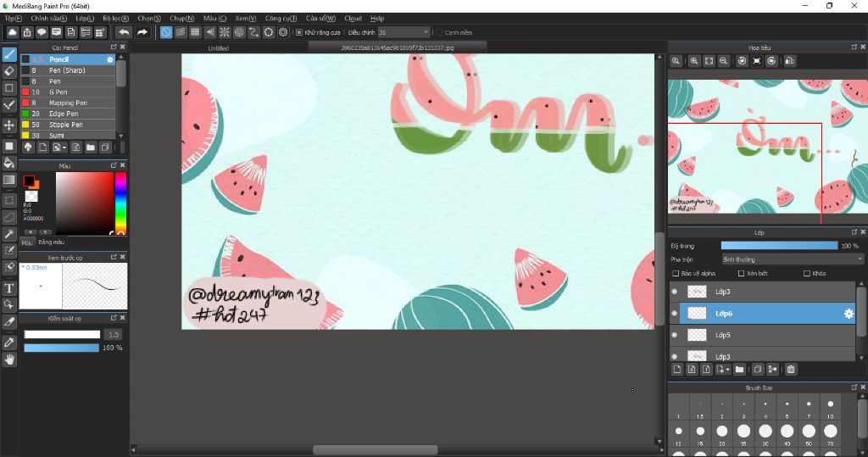
Task: Open the Bộ lọc menu
Action: point(115,19)
